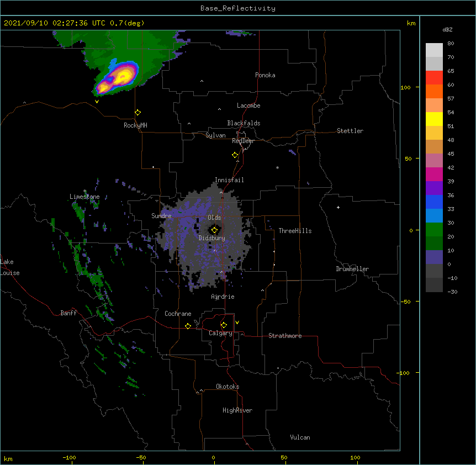Click the dBZ legend heading

click(x=447, y=29)
